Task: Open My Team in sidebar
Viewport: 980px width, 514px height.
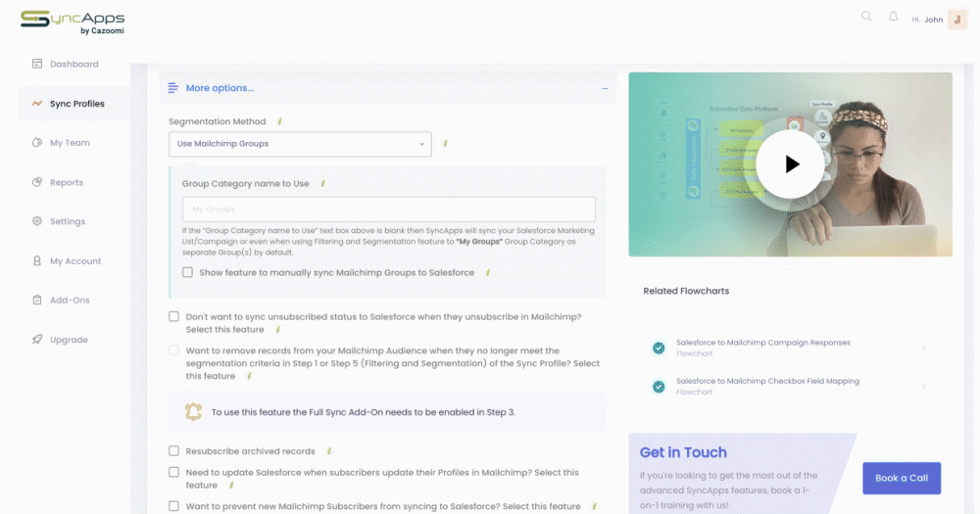Action: pyautogui.click(x=70, y=142)
